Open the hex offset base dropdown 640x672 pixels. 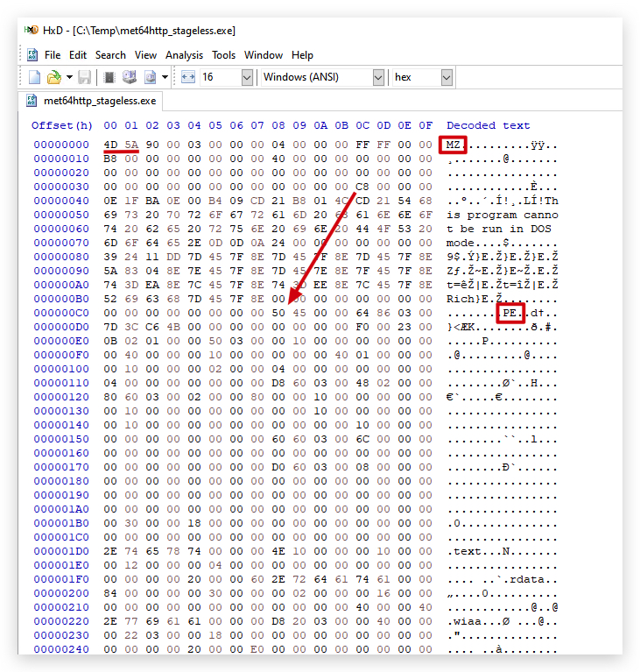tap(447, 78)
